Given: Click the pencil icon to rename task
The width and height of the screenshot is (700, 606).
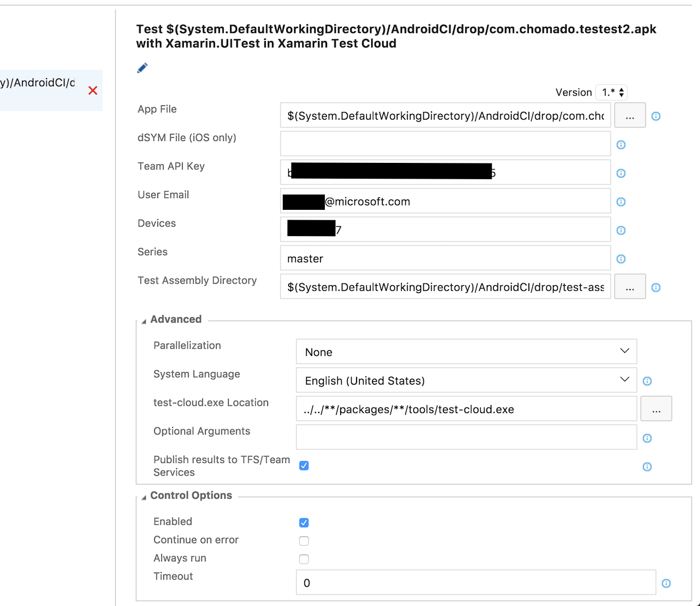Looking at the screenshot, I should click(142, 68).
